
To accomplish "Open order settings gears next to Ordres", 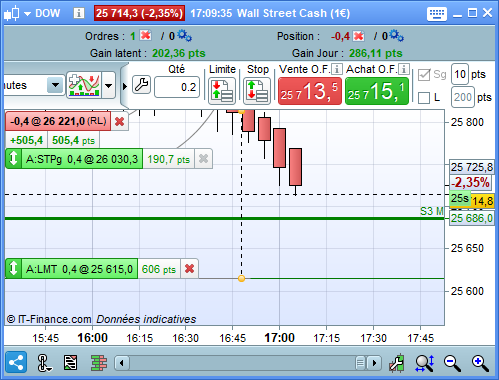I will point(184,36).
